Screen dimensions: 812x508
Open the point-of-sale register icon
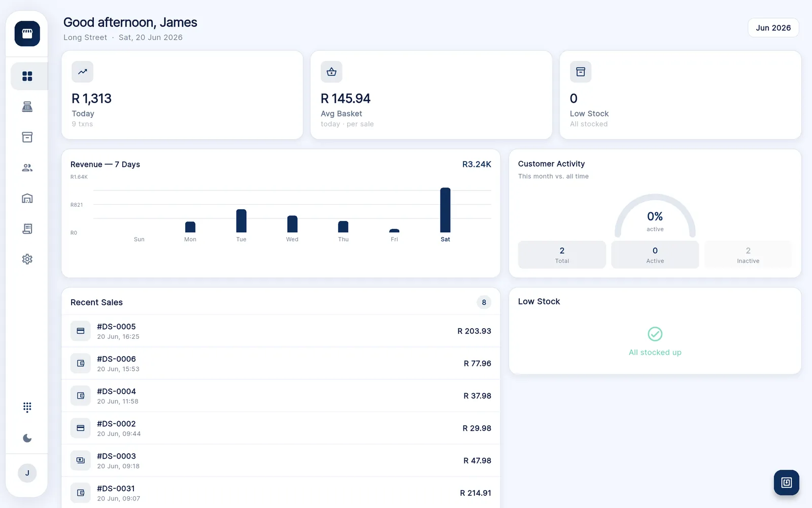click(27, 107)
